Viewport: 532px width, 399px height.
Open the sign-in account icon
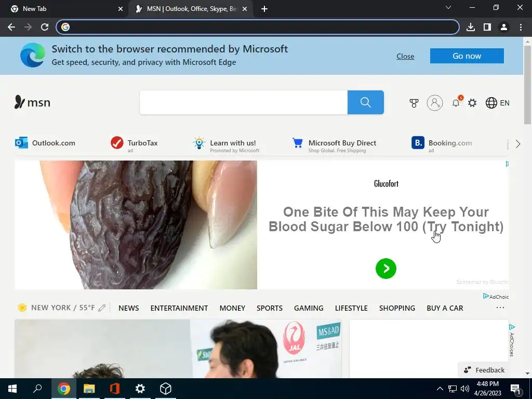pos(435,103)
